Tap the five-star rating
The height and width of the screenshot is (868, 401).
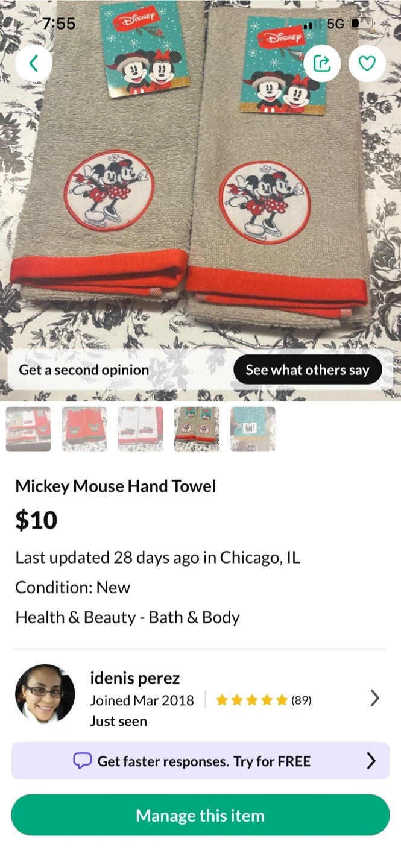point(251,700)
